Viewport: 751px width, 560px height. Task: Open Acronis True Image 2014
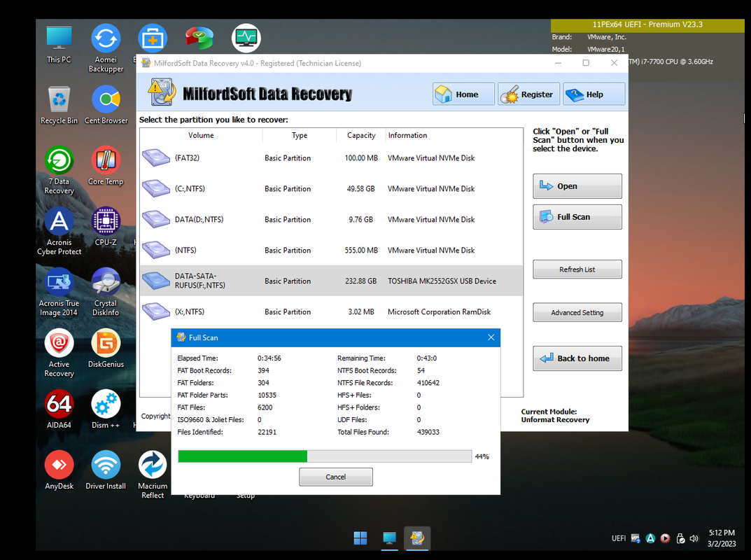(59, 292)
